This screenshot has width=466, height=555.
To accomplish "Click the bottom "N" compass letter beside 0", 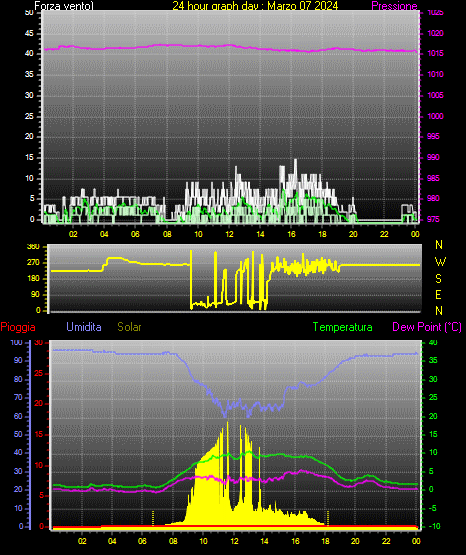I will point(439,311).
